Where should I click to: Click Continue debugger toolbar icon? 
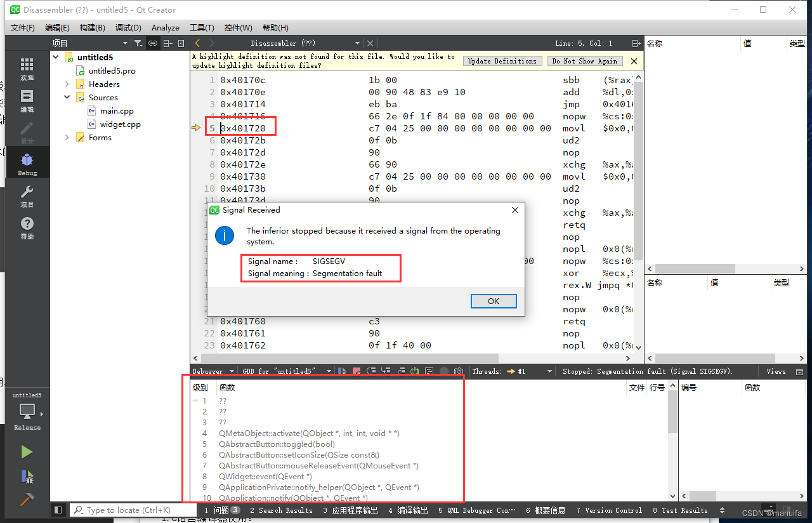(342, 371)
